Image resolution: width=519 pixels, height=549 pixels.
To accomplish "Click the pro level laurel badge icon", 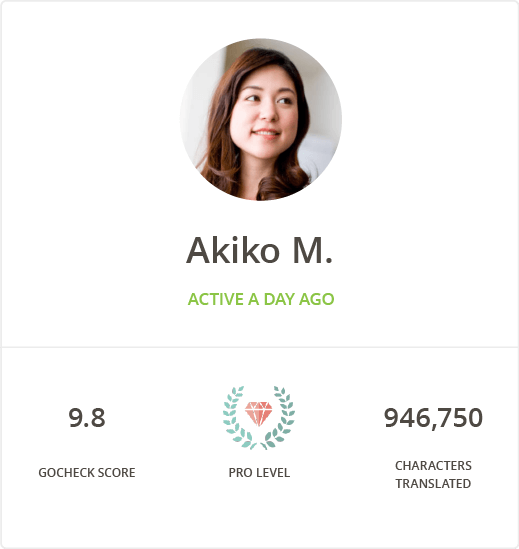I will click(259, 417).
